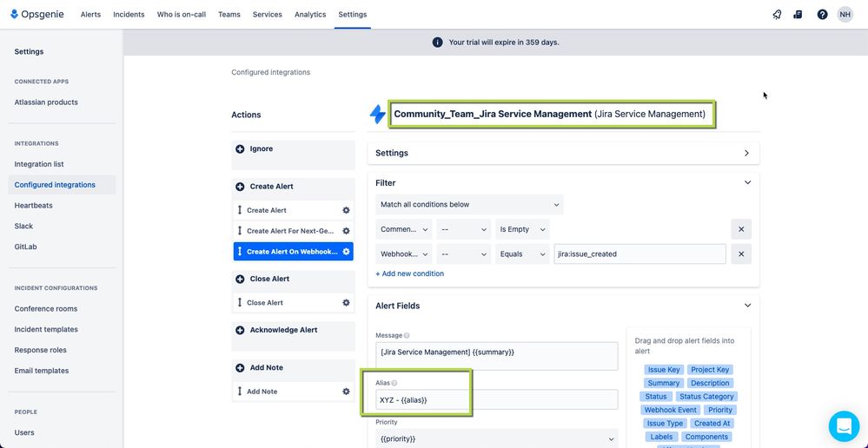Click the trial info icon

coord(437,42)
